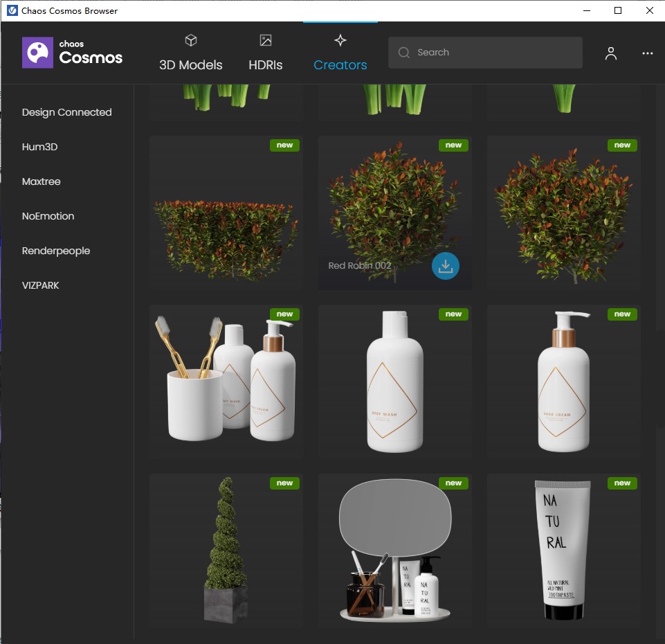The height and width of the screenshot is (644, 665).
Task: Select the third red robin bush thumbnail
Action: tap(564, 213)
